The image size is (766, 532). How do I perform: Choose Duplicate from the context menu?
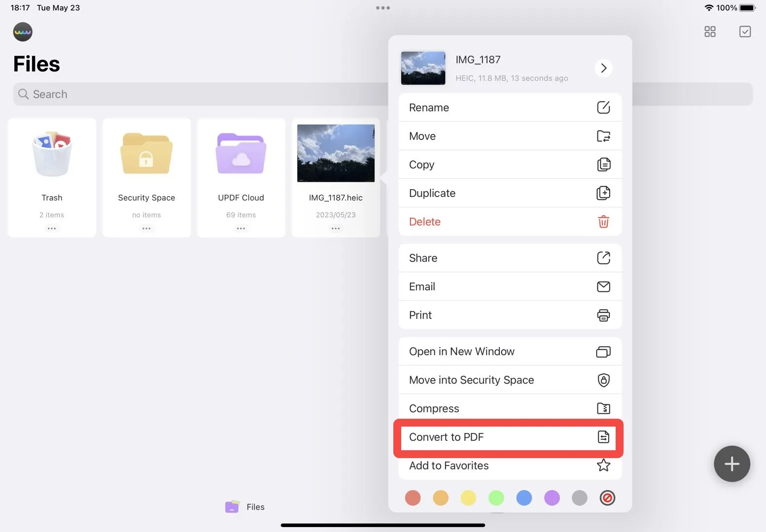(x=510, y=193)
